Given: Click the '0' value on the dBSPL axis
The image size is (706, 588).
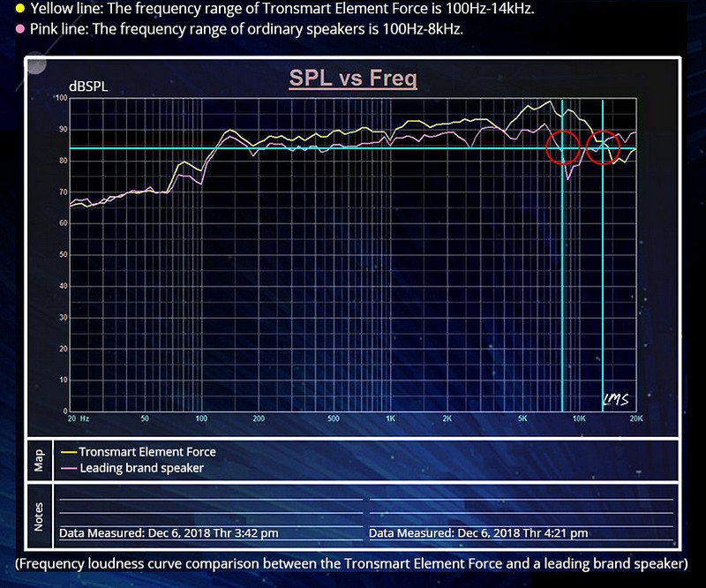Looking at the screenshot, I should (x=65, y=411).
